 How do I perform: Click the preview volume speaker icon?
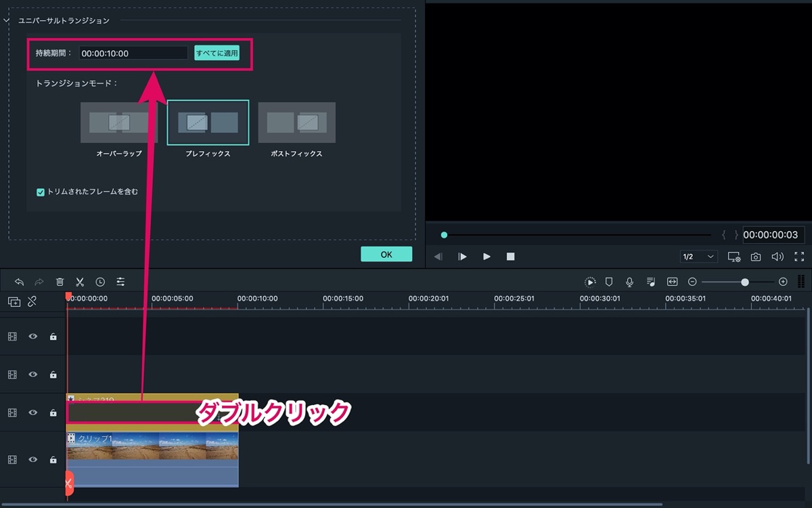tap(777, 257)
